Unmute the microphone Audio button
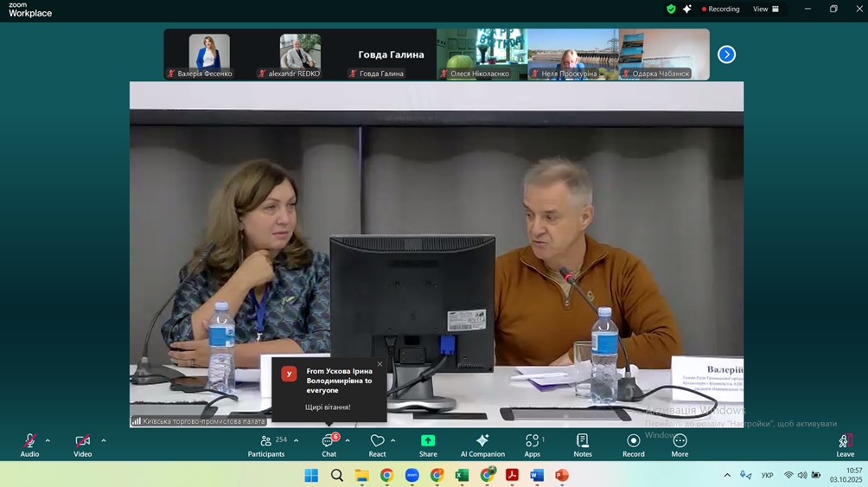This screenshot has height=487, width=868. 29,441
